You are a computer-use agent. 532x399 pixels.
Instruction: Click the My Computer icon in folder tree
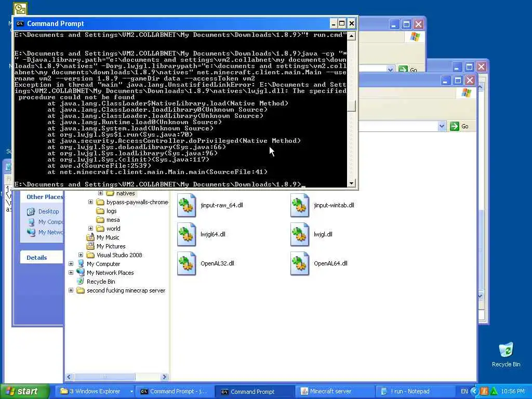point(81,263)
